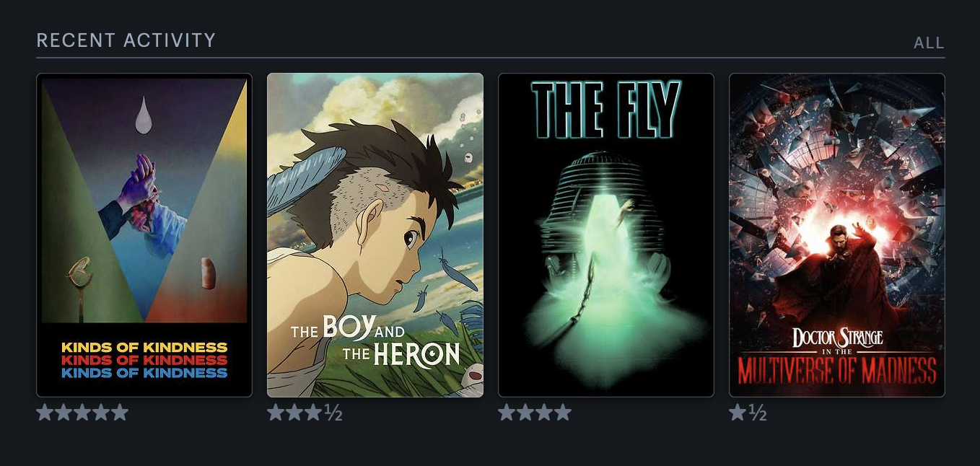Click the half-star symbol under The Boy and the Heron

click(333, 413)
